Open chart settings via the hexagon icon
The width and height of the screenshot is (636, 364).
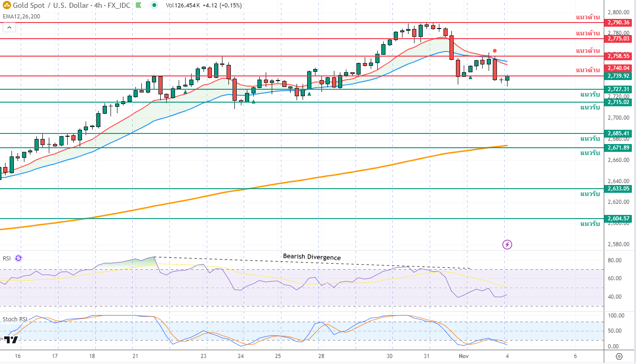[x=619, y=357]
